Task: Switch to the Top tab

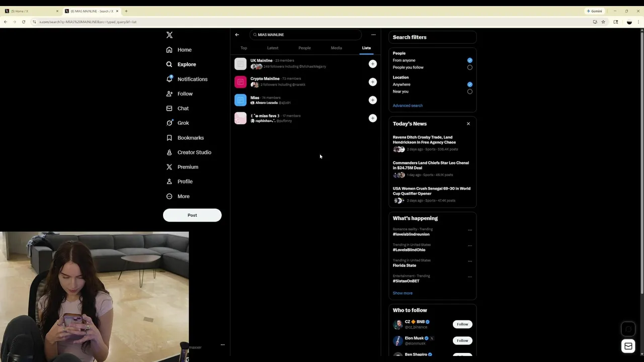Action: tap(244, 48)
